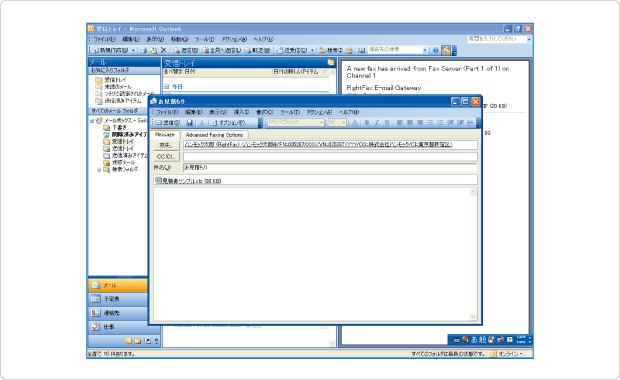620x380 pixels.
Task: Toggle Bold formatting in the compose toolbar
Action: click(x=367, y=123)
